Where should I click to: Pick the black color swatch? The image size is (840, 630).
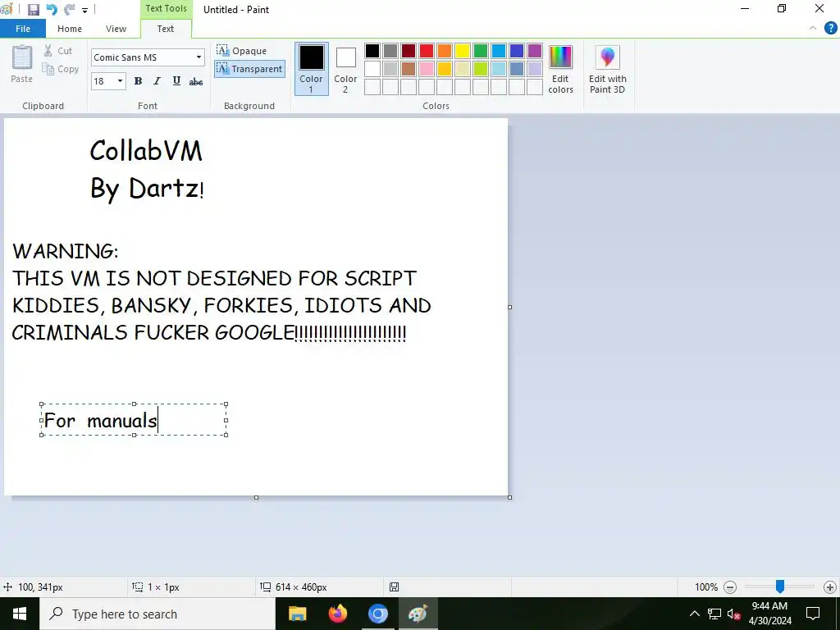372,51
